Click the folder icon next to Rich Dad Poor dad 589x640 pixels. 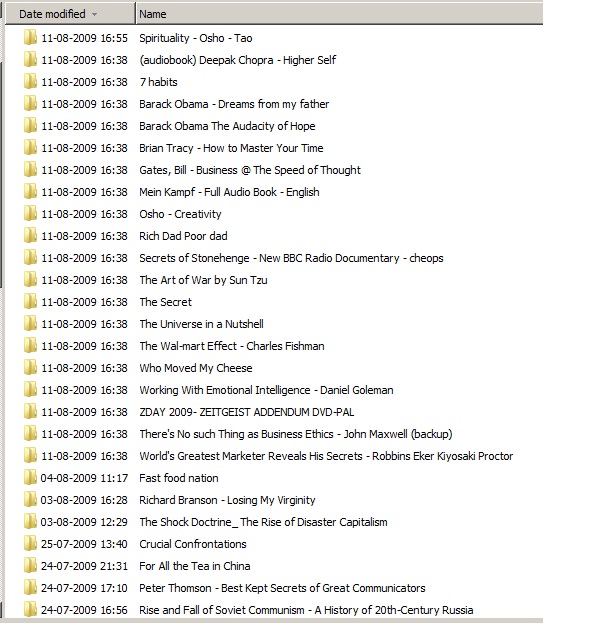tap(30, 236)
